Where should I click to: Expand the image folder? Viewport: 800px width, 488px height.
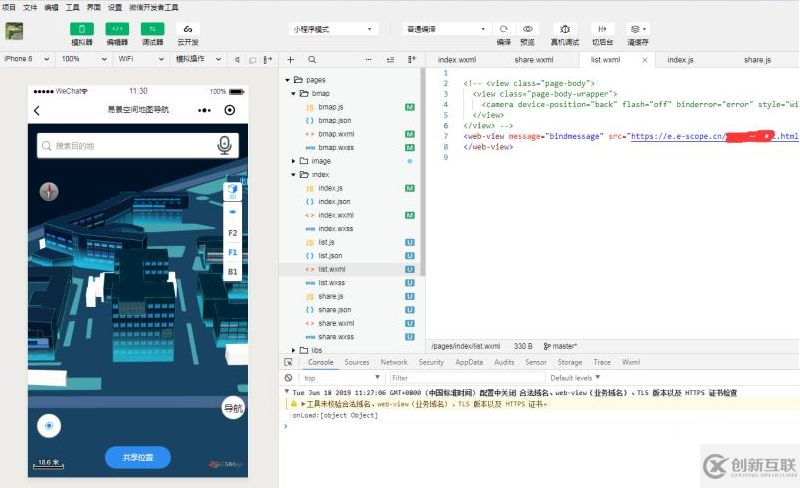click(293, 161)
